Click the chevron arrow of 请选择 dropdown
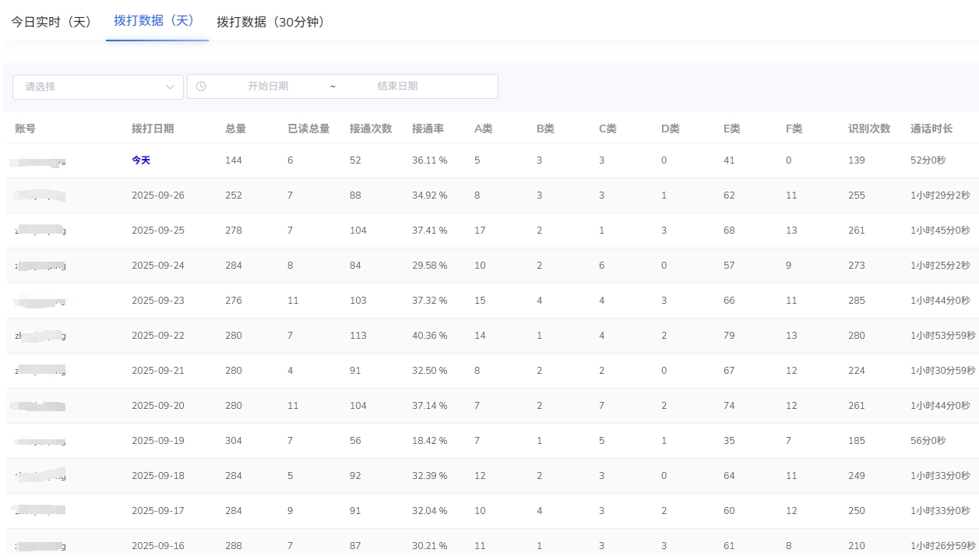The width and height of the screenshot is (979, 560). 170,87
